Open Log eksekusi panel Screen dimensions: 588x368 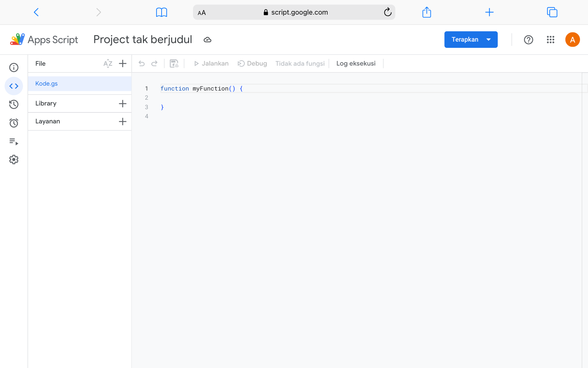pos(356,64)
